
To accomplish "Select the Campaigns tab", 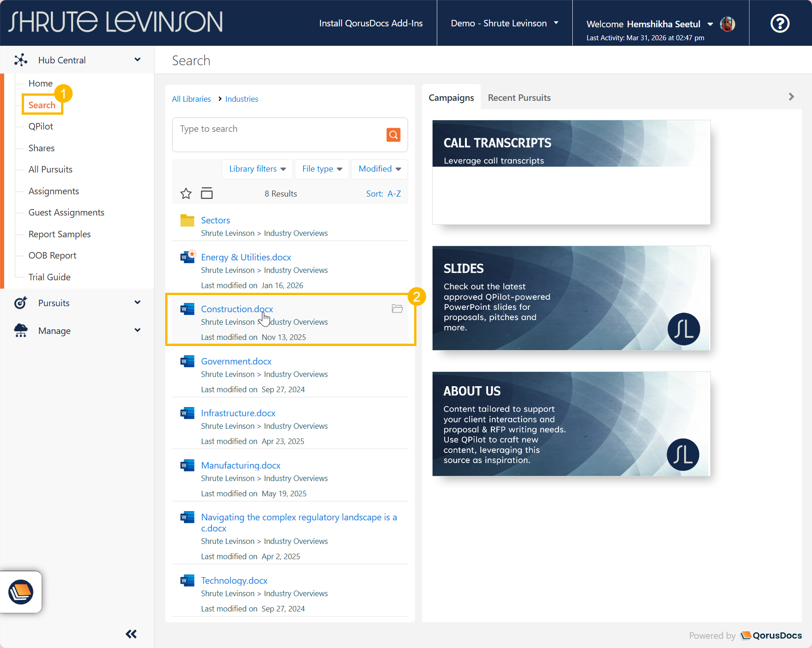I will (451, 98).
